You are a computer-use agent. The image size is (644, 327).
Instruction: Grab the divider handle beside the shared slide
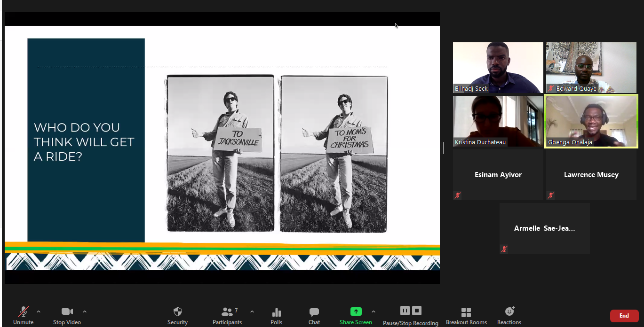point(443,148)
